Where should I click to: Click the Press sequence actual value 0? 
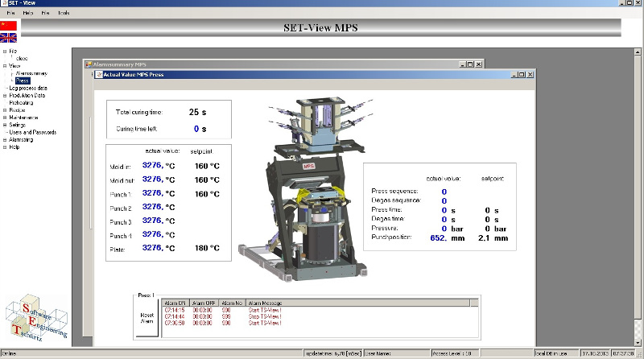pyautogui.click(x=444, y=192)
